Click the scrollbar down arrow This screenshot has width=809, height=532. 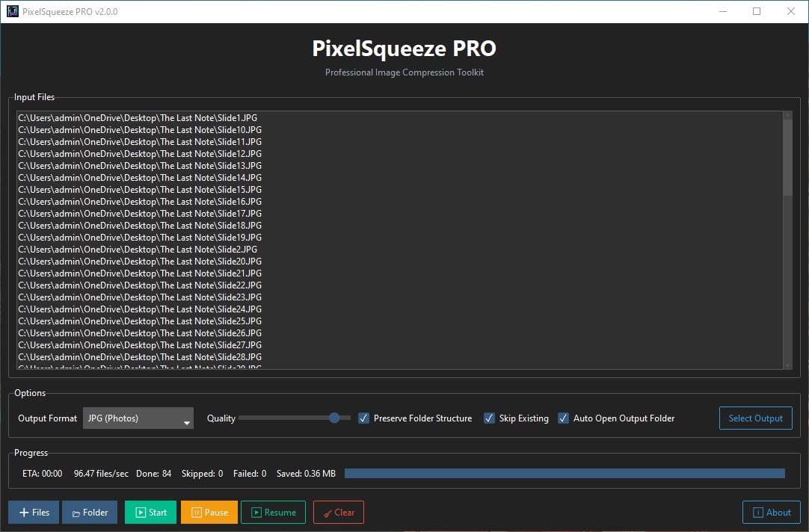coord(787,366)
